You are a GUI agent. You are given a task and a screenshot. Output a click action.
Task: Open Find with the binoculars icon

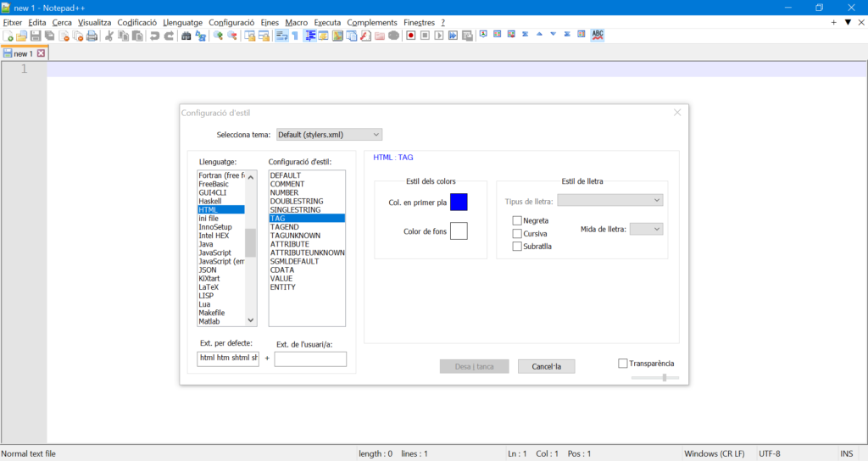click(x=186, y=36)
